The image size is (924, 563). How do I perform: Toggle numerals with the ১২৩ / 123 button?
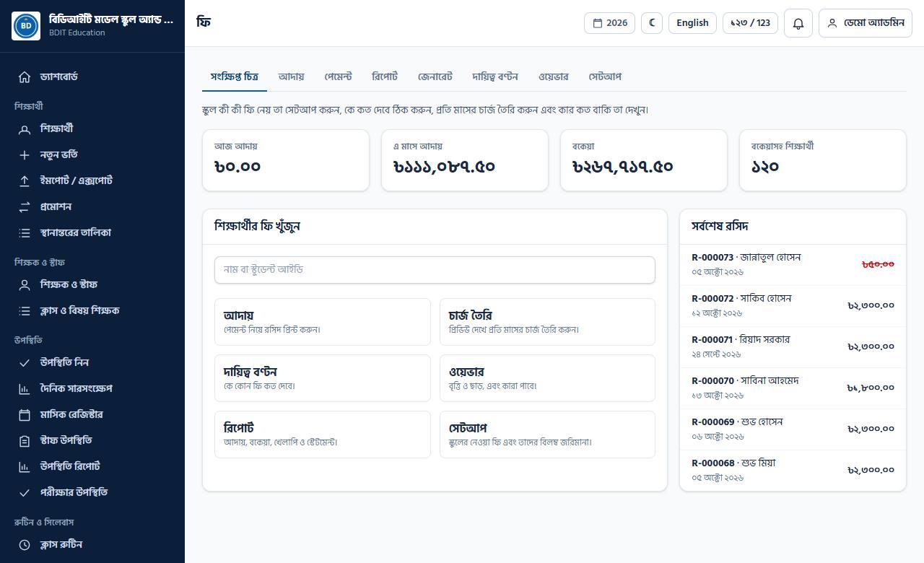pos(750,23)
